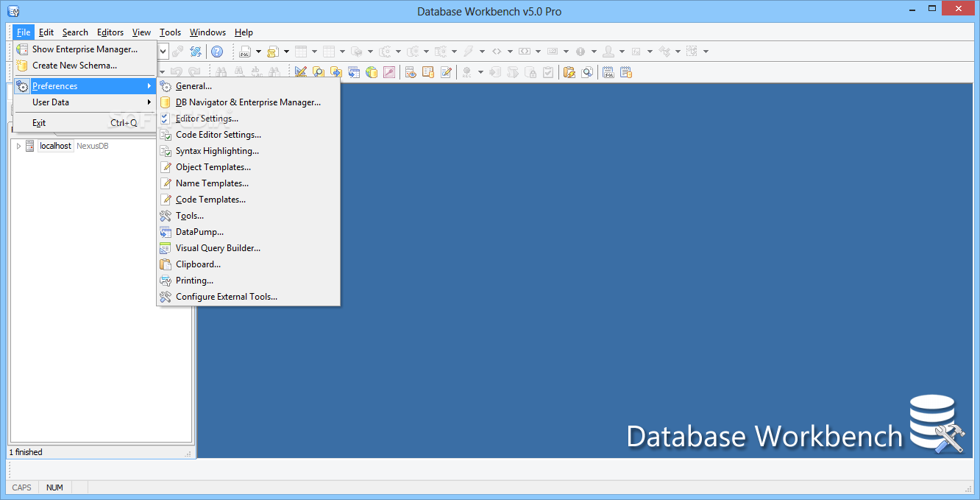This screenshot has width=980, height=500.
Task: Click the grey 123 sequence toolbar icon
Action: coord(553,52)
